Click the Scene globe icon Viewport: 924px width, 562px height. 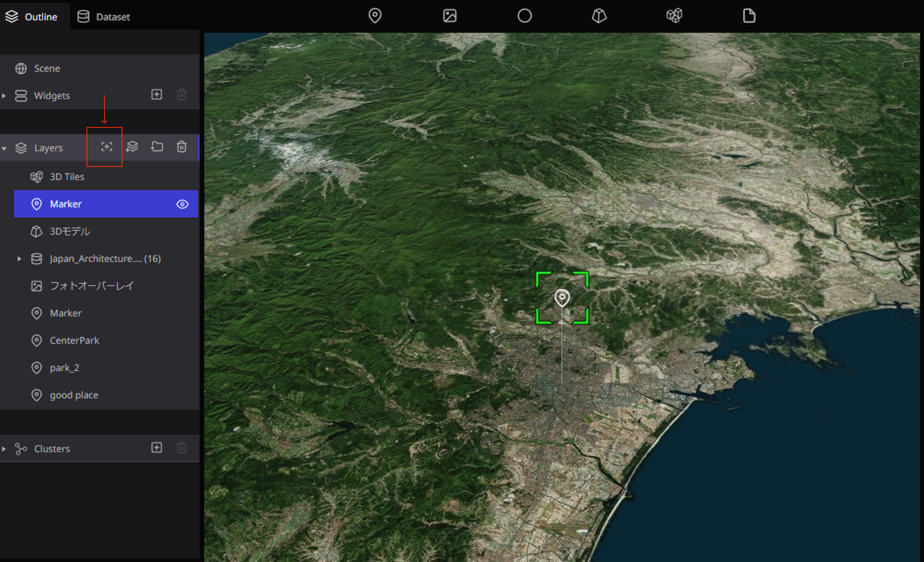[x=21, y=69]
